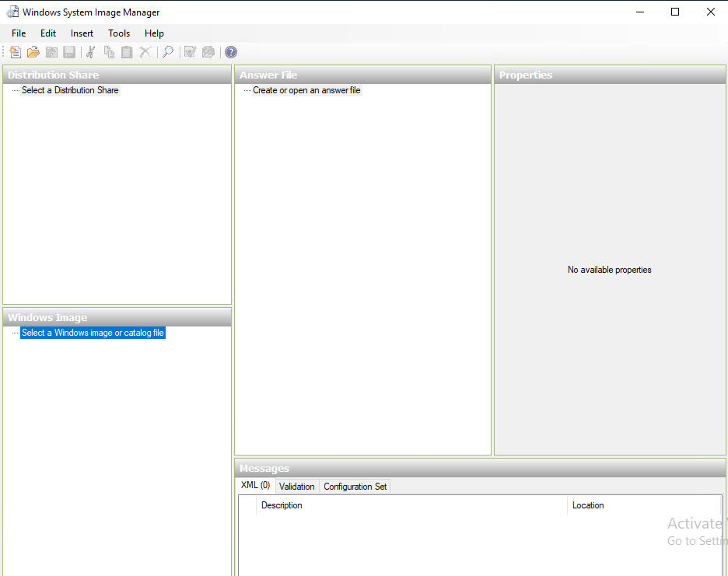Click the Find magnifying glass icon
Image resolution: width=728 pixels, height=576 pixels.
click(167, 52)
